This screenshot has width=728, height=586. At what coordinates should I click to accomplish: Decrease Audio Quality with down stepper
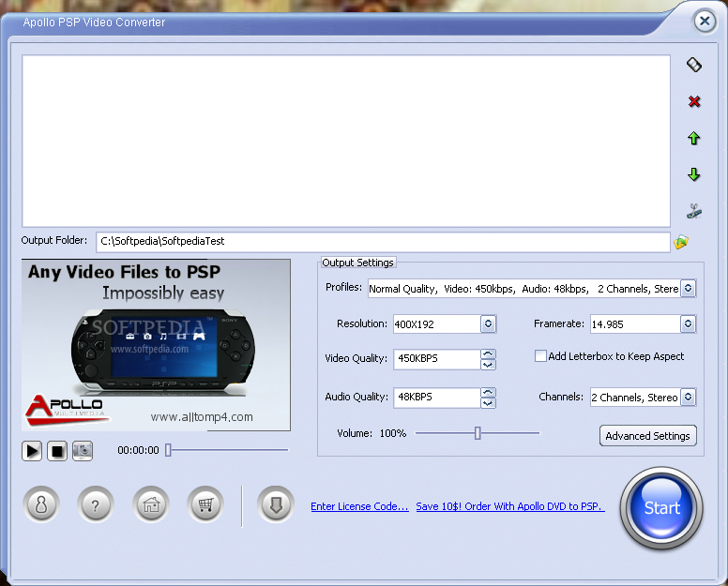coord(488,403)
